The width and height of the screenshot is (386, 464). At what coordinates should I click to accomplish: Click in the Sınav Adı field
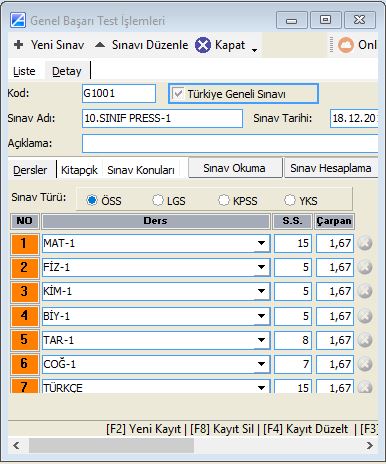point(162,118)
